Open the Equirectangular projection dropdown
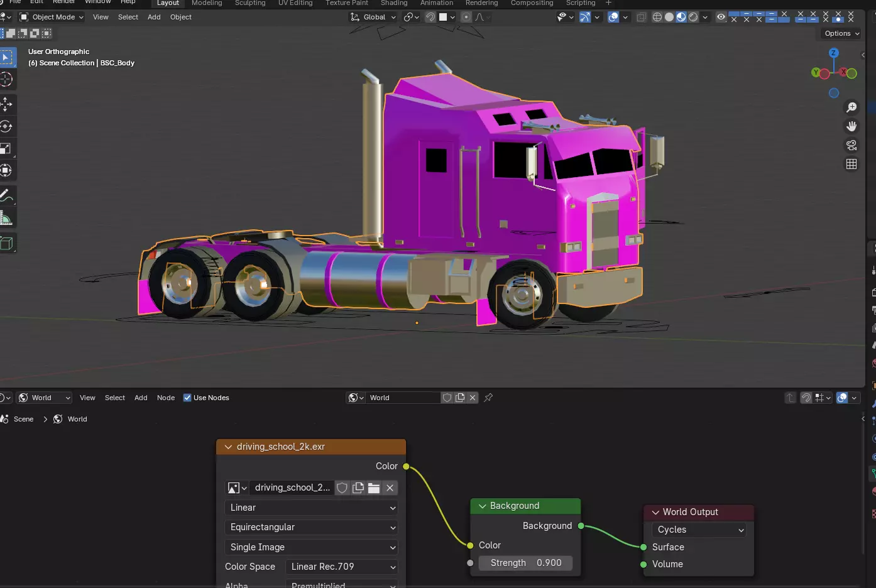Image resolution: width=876 pixels, height=588 pixels. click(312, 527)
